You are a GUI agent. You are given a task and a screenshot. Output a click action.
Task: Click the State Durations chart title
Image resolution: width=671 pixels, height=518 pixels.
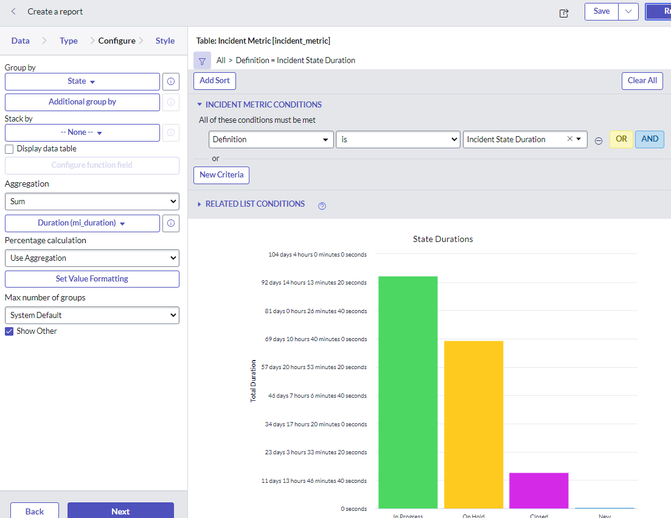pyautogui.click(x=443, y=239)
